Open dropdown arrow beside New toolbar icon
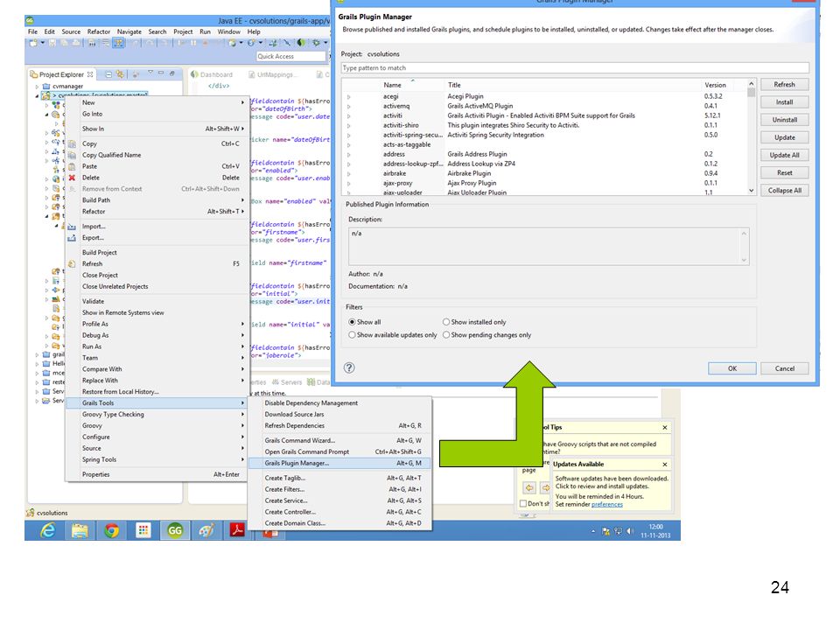 click(42, 43)
